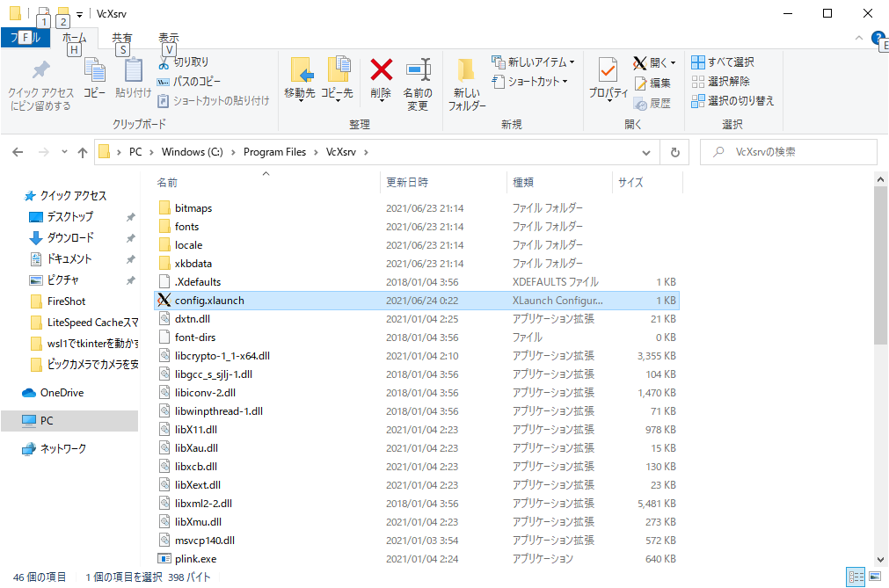Screen dimensions: 889x588
Task: Click Copy path option
Action: coord(189,82)
